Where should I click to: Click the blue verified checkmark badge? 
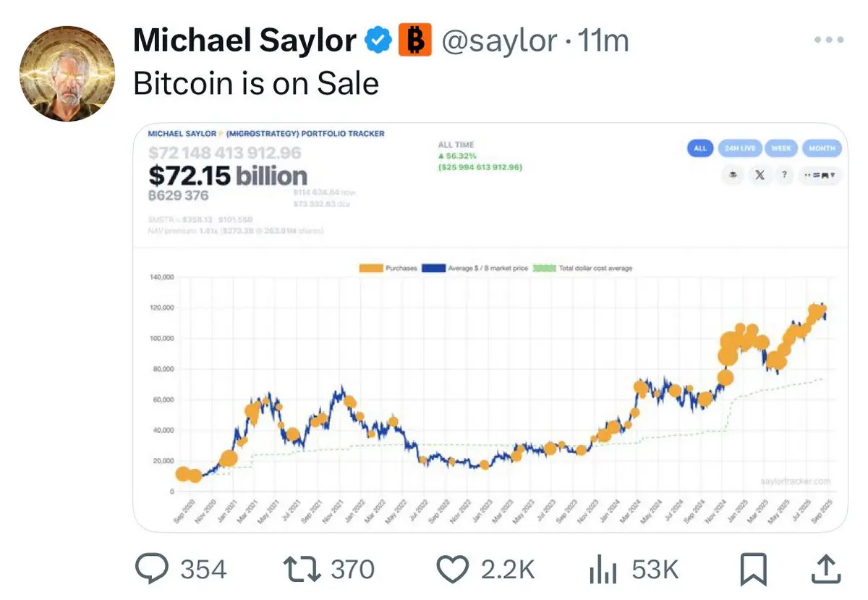point(378,41)
